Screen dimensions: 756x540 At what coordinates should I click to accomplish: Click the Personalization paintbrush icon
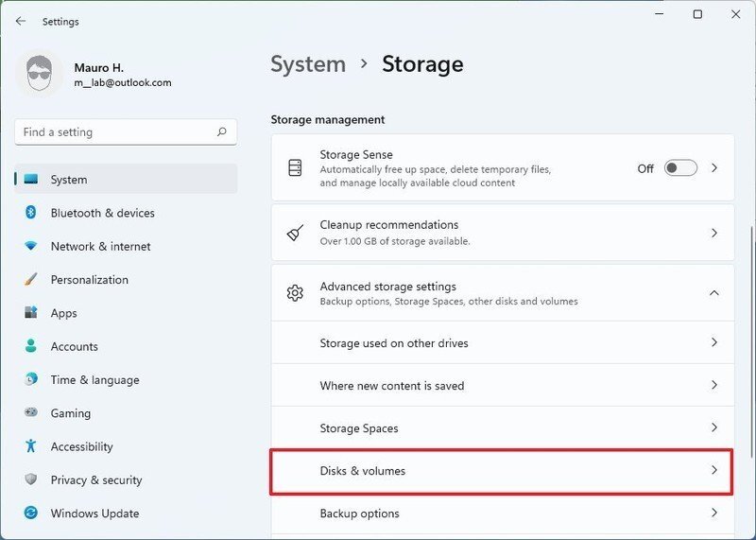[31, 280]
